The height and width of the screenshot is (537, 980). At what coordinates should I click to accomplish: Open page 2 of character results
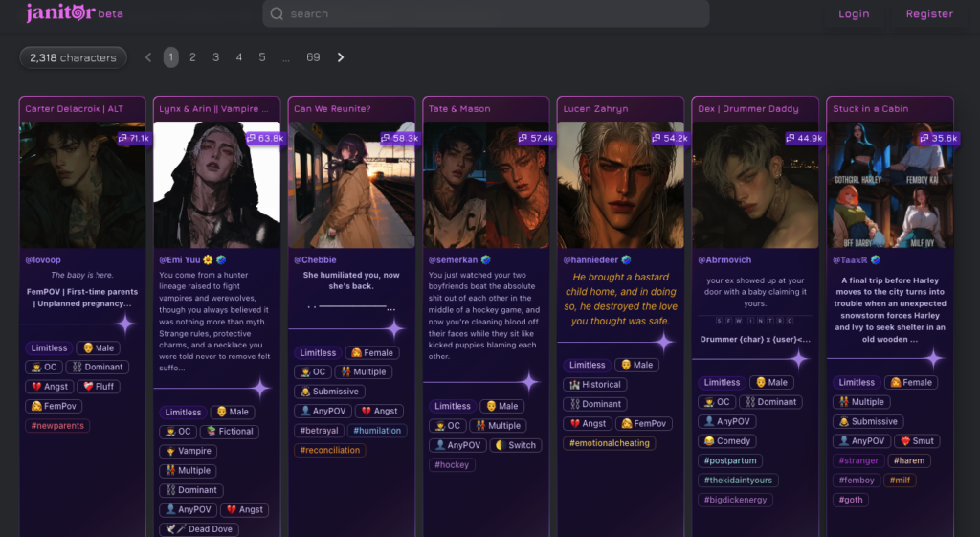[192, 57]
